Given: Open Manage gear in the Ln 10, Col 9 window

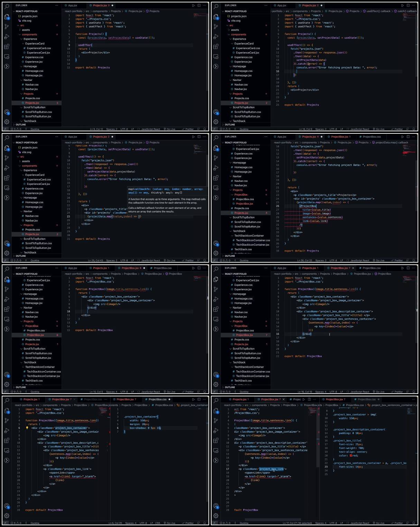Looking at the screenshot, I should [7, 384].
